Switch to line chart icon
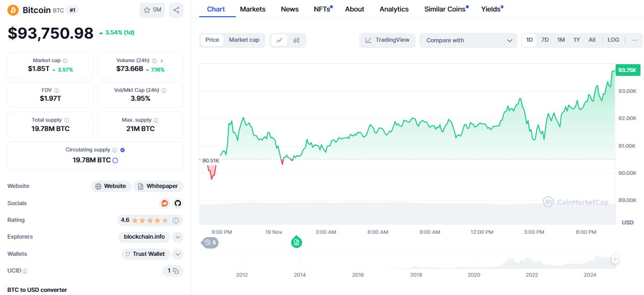The image size is (644, 295). tap(280, 40)
